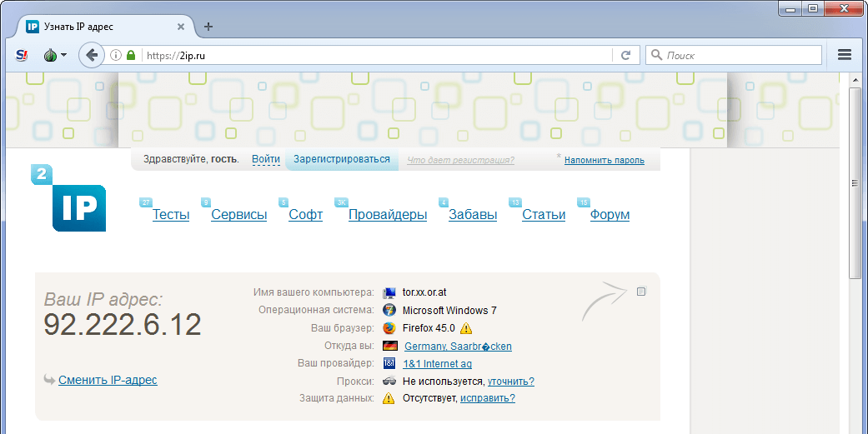Screen dimensions: 868x434
Task: Click the 1&1 provider logo icon
Action: pos(389,364)
